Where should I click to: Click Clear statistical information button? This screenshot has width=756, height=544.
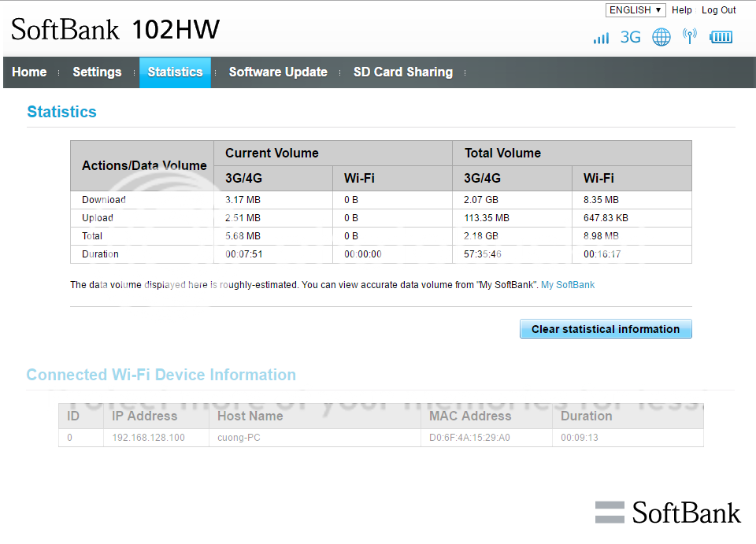(606, 329)
